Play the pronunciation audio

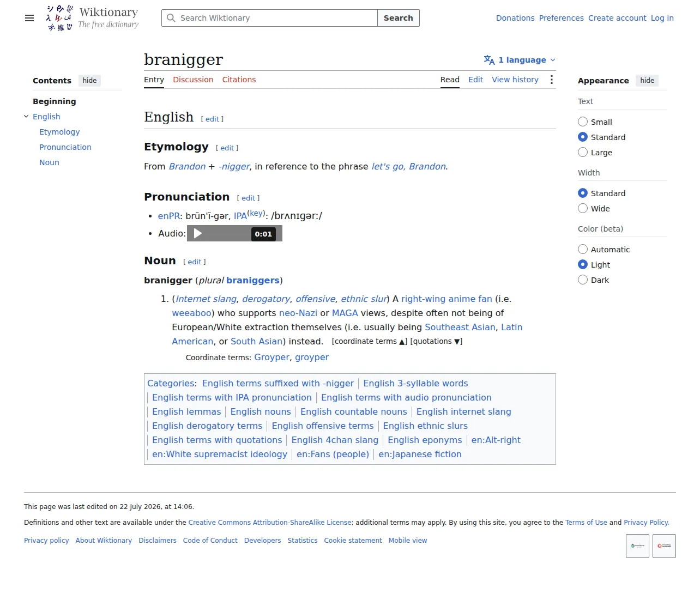(198, 234)
